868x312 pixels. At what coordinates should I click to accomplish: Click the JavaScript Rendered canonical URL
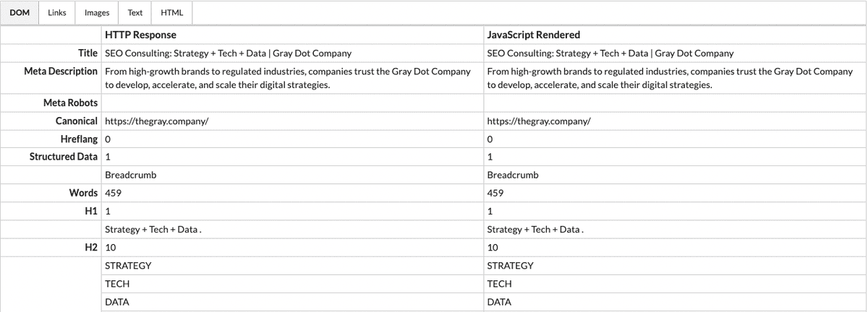(x=539, y=121)
